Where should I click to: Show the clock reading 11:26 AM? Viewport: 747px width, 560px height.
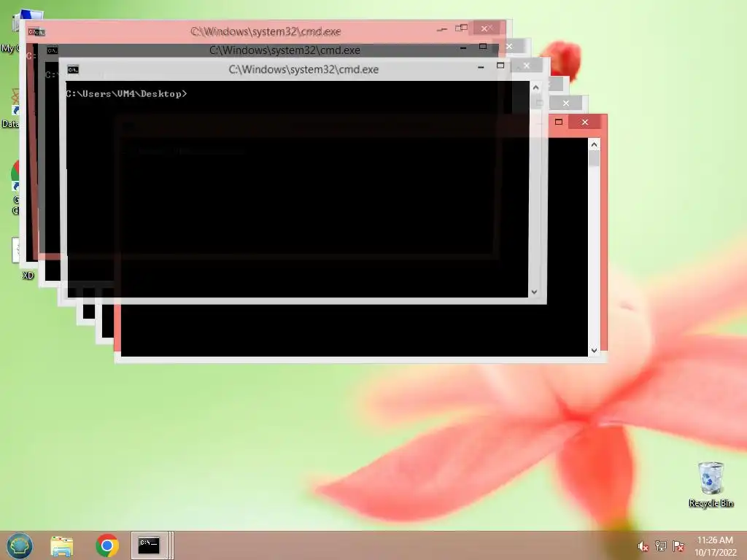click(715, 540)
